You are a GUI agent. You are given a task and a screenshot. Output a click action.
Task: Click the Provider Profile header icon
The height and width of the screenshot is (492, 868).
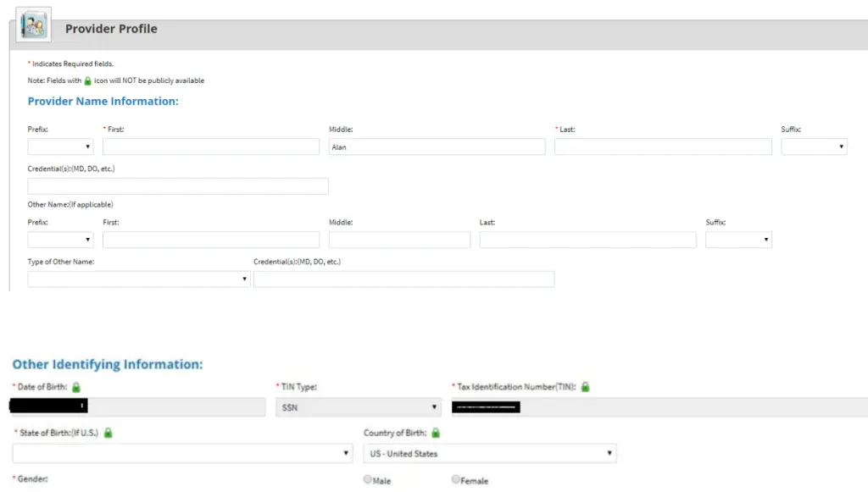34,25
